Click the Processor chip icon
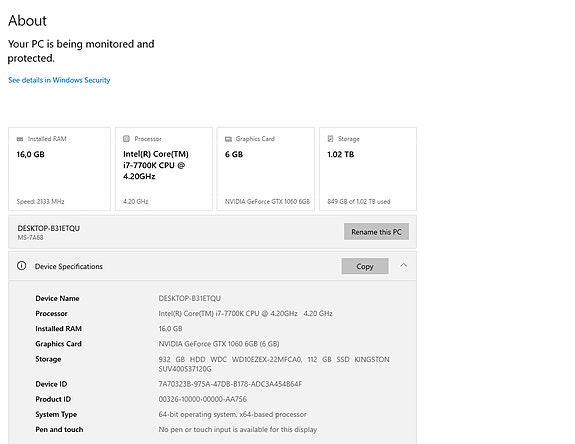 (x=127, y=139)
